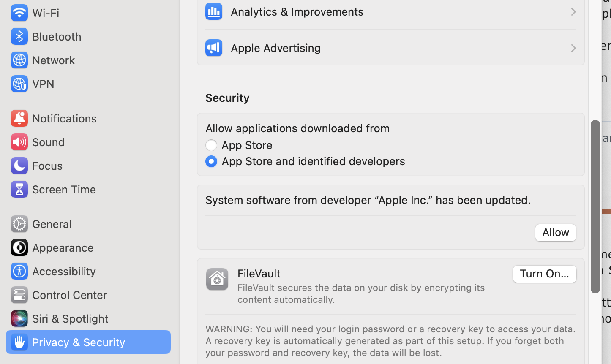
Task: Open the Wi-Fi settings pane
Action: (x=88, y=13)
